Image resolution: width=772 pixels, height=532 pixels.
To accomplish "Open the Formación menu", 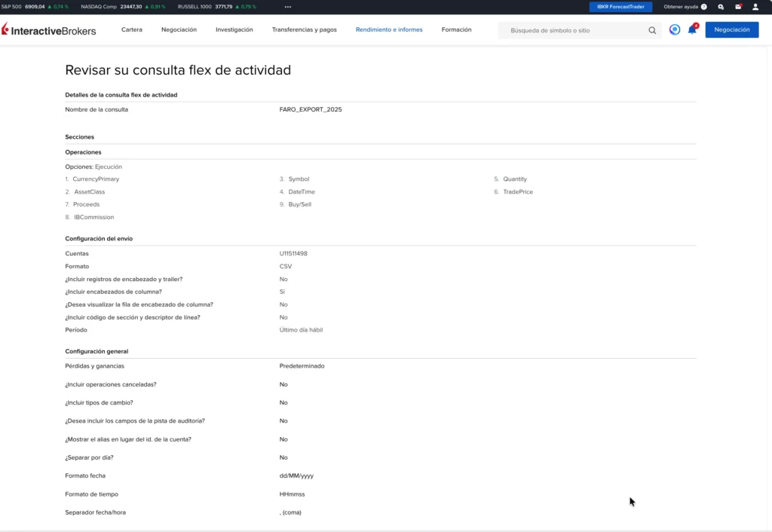I will (x=456, y=30).
